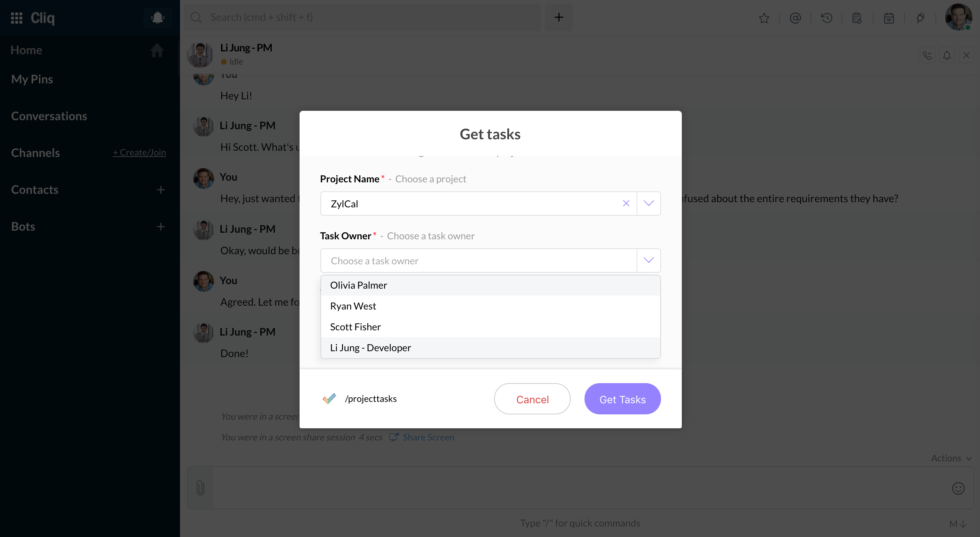Open the calendar icon in top bar
Image resolution: width=980 pixels, height=537 pixels.
[889, 18]
